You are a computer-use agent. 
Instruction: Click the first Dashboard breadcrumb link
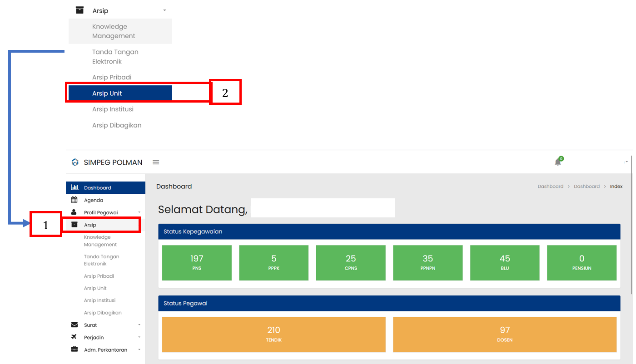pyautogui.click(x=550, y=187)
